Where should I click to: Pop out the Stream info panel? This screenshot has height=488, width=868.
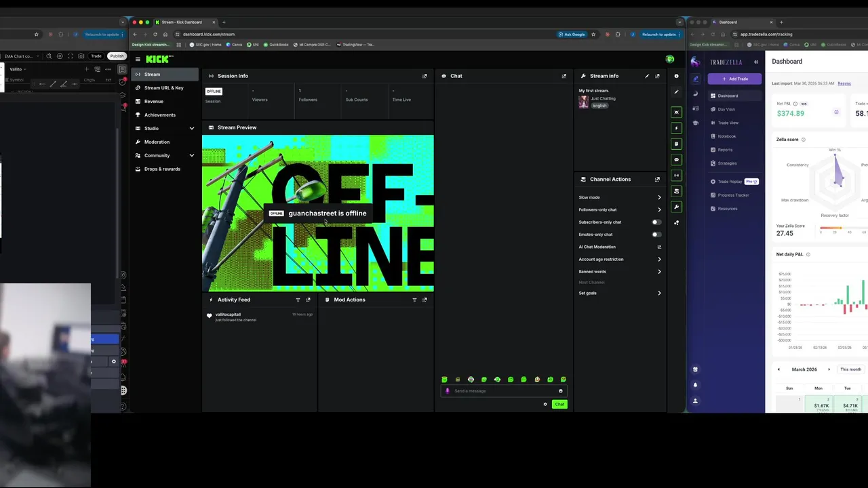(x=657, y=76)
